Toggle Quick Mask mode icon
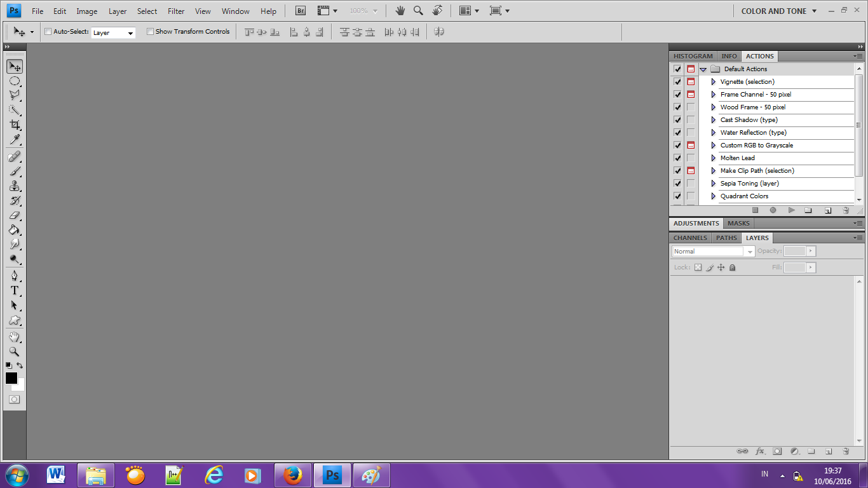 [14, 399]
